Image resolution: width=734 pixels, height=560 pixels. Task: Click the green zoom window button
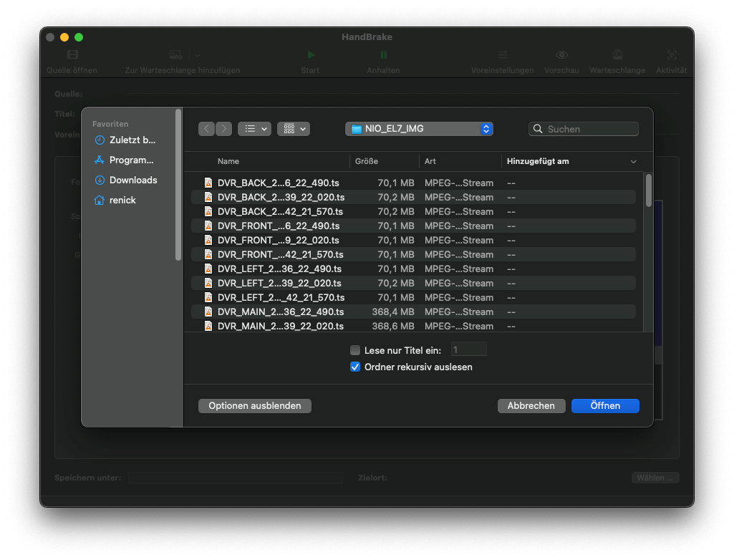(x=79, y=37)
